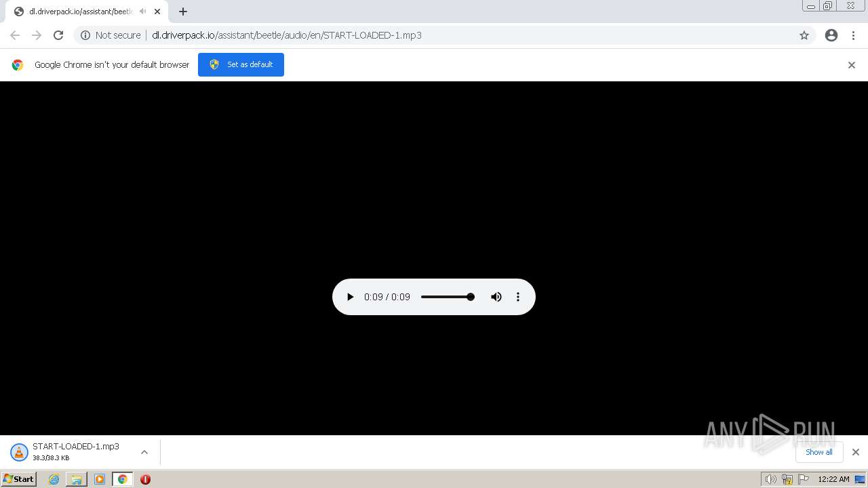Show all downloads
Viewport: 868px width, 488px height.
(819, 452)
